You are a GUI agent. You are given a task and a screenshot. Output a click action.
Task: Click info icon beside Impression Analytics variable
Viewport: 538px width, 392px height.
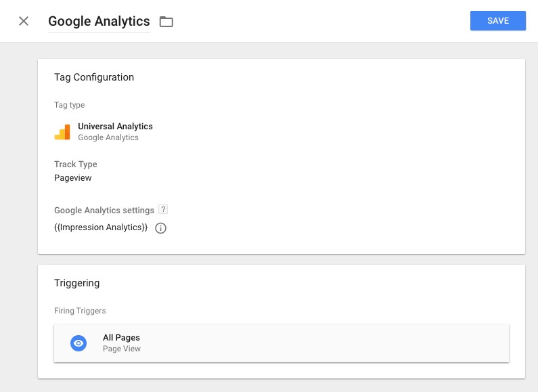(x=160, y=228)
